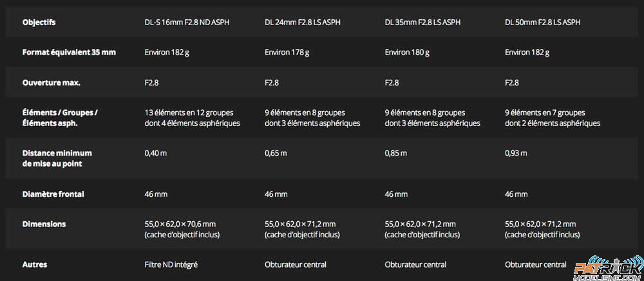The image size is (644, 281).
Task: Click the DL 35mm F2.8 LS ASPH heading
Action: coord(422,22)
